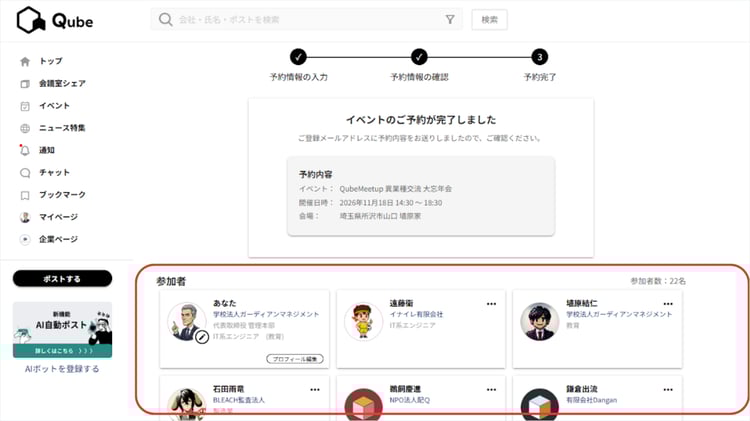The width and height of the screenshot is (750, 421).
Task: Click the pencil edit icon on your avatar
Action: tap(202, 337)
